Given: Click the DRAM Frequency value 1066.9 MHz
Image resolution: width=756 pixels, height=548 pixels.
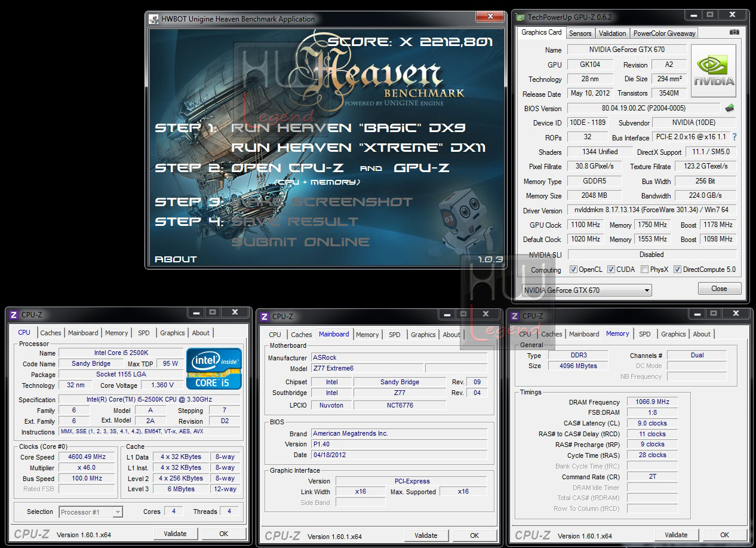Looking at the screenshot, I should (x=652, y=402).
